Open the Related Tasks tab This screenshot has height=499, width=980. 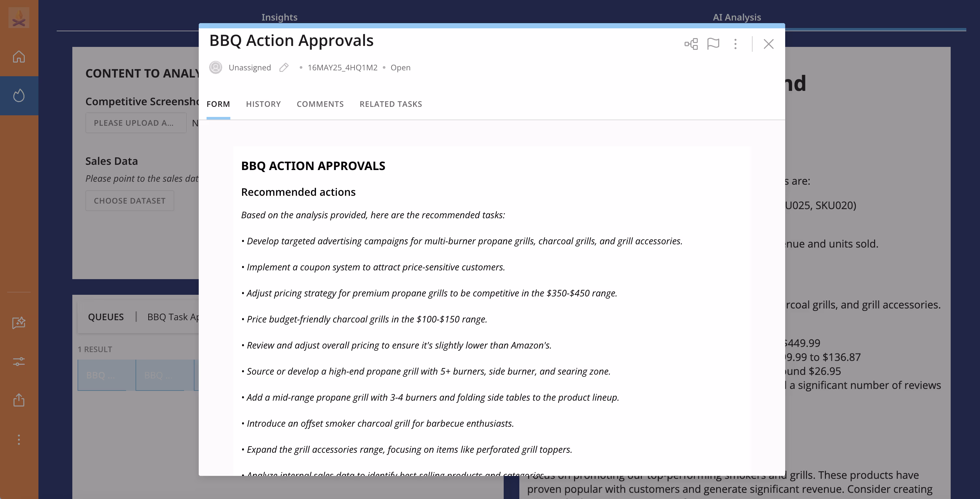click(x=391, y=104)
